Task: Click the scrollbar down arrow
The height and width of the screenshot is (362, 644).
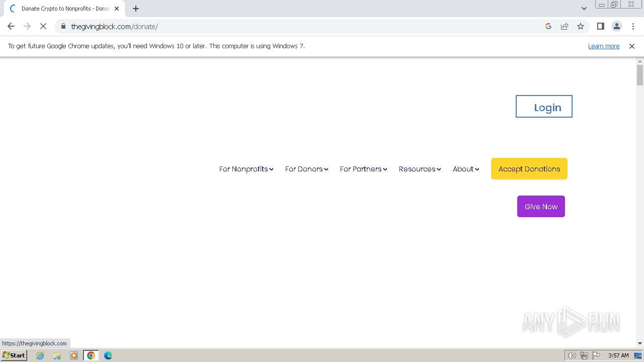Action: coord(640,343)
